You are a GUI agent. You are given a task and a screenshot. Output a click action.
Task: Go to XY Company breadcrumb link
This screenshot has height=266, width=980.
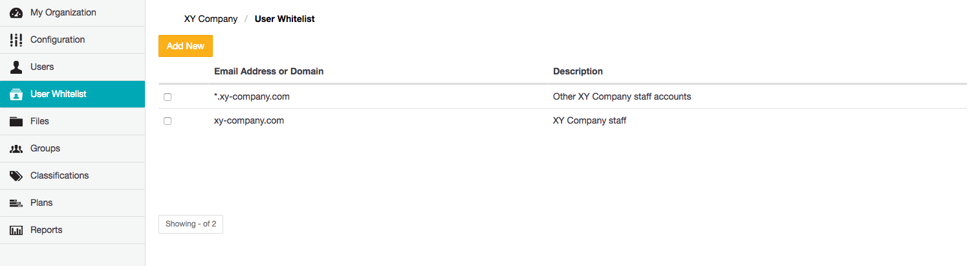[211, 19]
